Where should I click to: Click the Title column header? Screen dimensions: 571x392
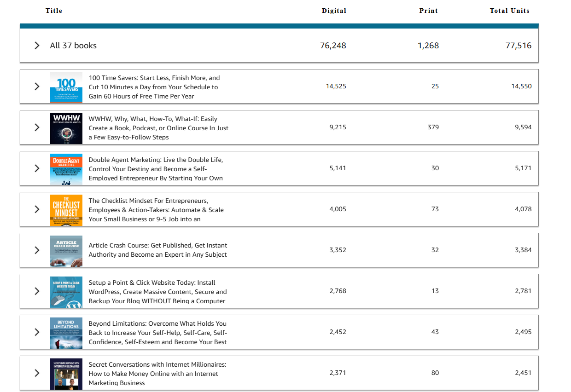point(54,11)
